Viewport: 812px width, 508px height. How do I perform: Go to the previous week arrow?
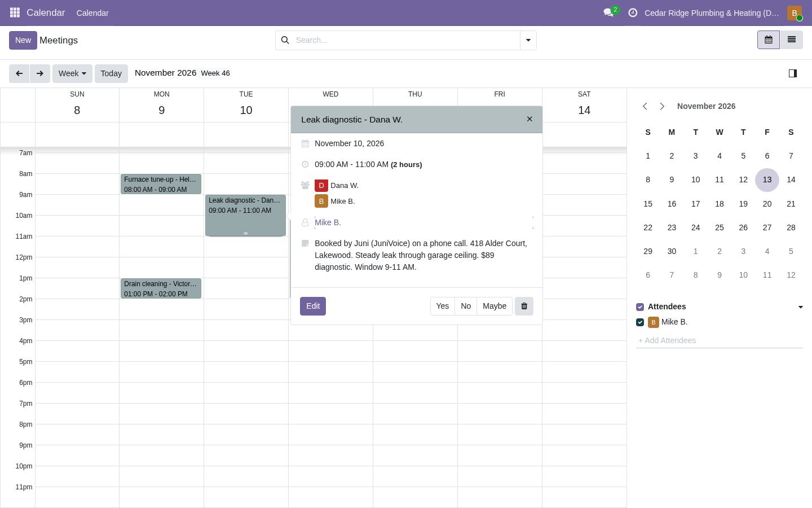click(19, 73)
